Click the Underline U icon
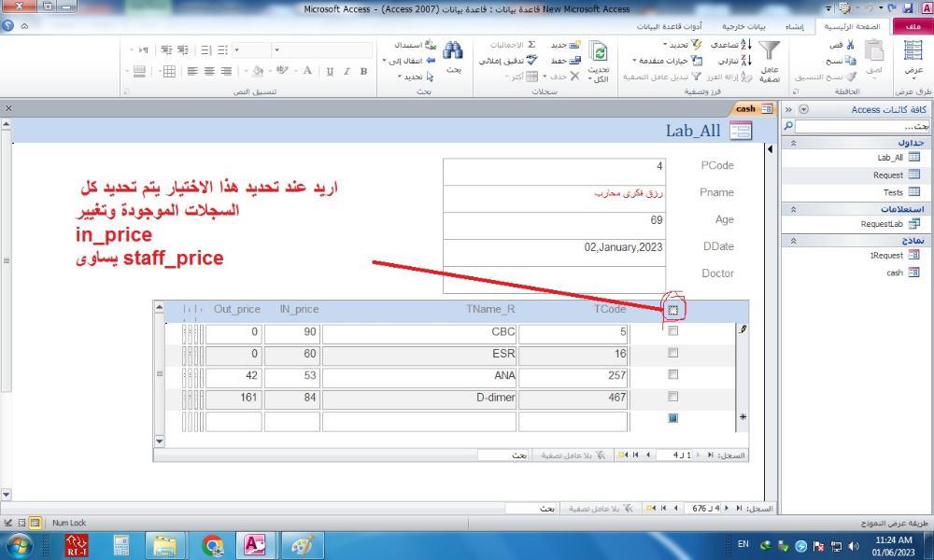 click(x=330, y=72)
